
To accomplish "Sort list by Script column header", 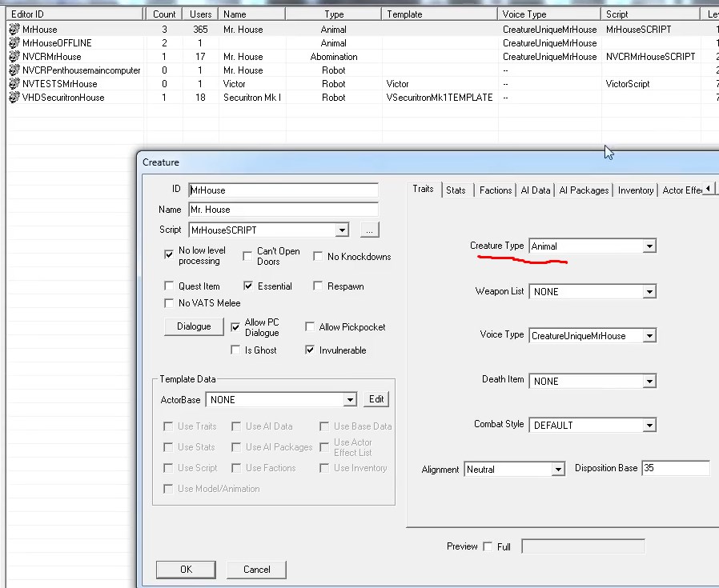I will pos(651,14).
